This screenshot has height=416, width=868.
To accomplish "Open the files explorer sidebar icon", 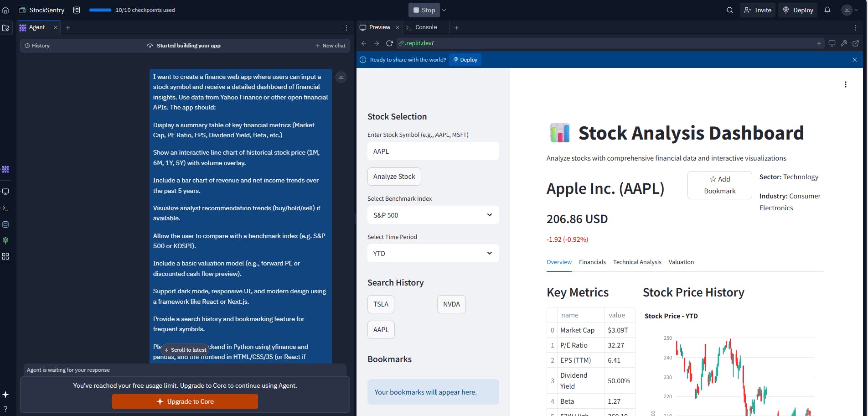I will tap(5, 28).
